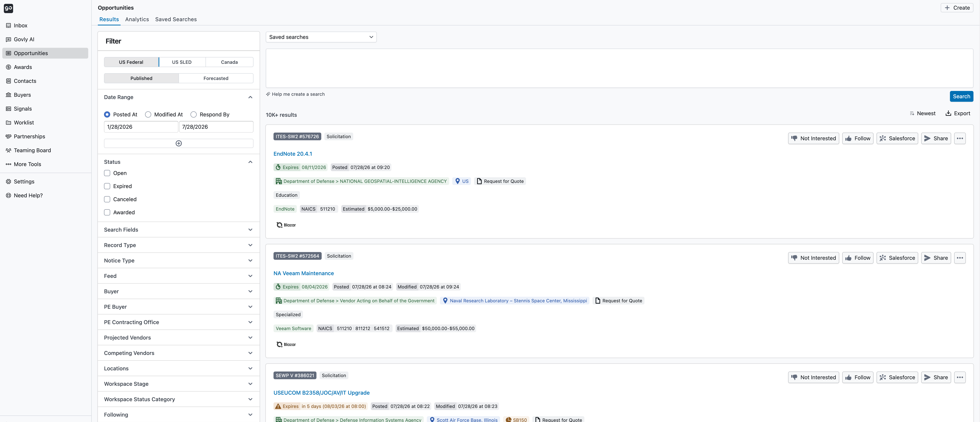Image resolution: width=980 pixels, height=422 pixels.
Task: Open Settings in the sidebar
Action: point(45,182)
